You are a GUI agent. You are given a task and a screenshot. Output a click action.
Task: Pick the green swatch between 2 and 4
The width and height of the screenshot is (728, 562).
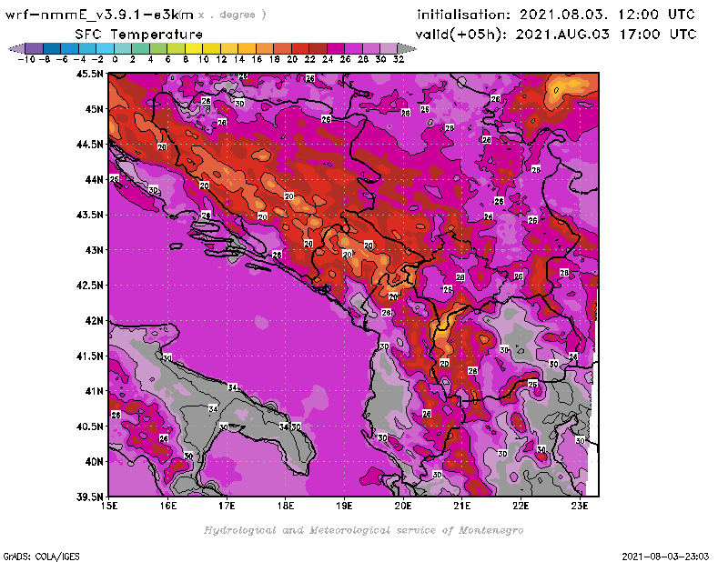[x=141, y=48]
